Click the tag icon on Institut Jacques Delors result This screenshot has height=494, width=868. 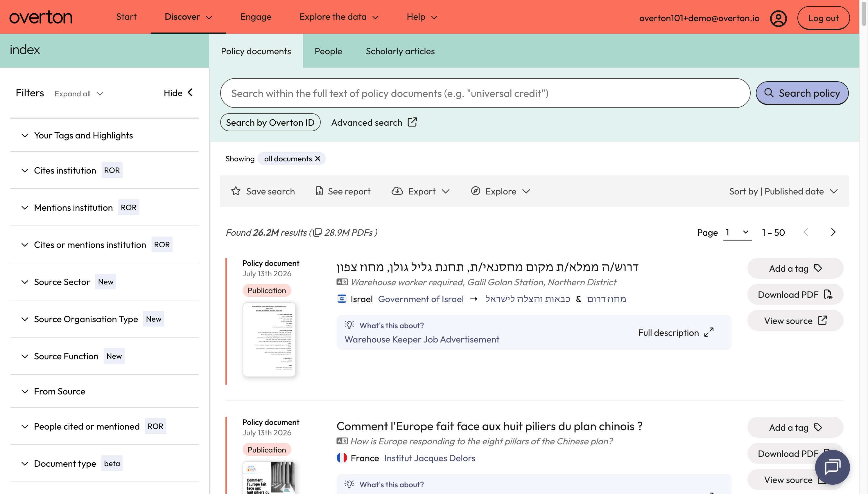point(818,427)
